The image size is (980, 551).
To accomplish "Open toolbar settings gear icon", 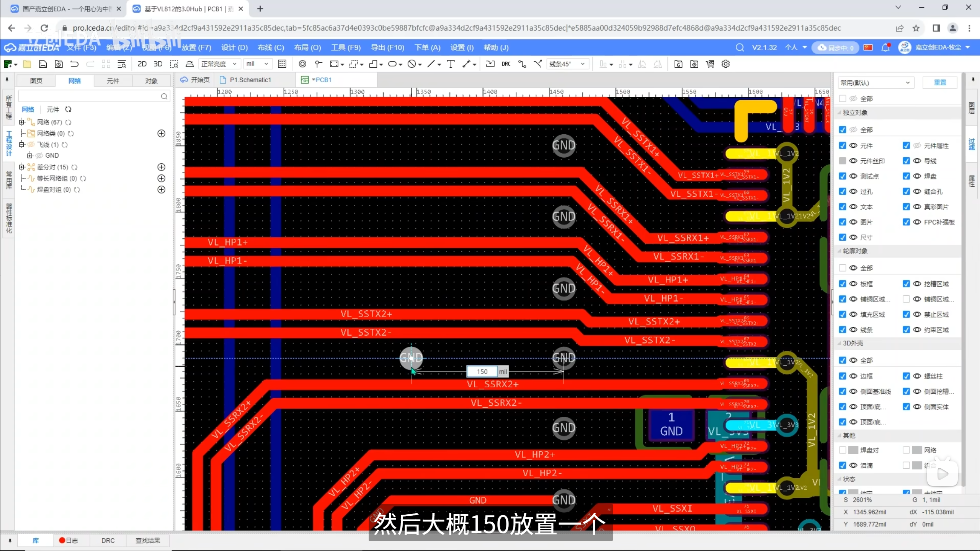I will (x=725, y=64).
